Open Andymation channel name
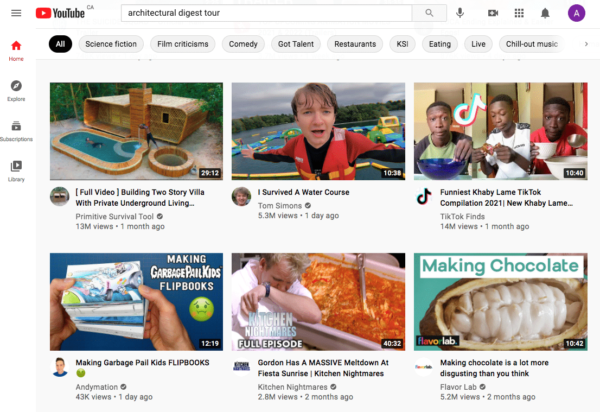 [x=96, y=387]
